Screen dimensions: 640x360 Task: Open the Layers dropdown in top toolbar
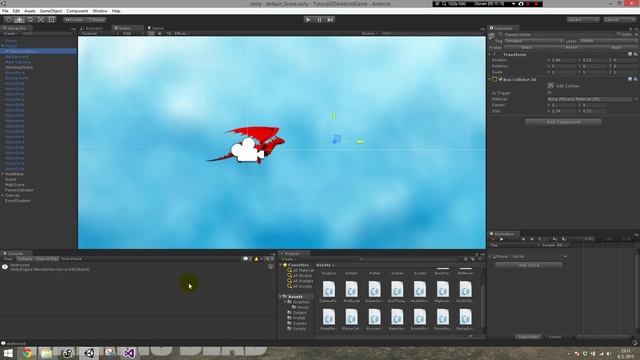(583, 20)
